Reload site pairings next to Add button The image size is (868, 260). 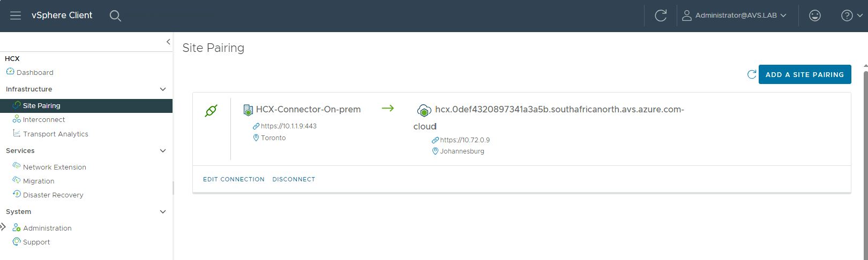752,74
